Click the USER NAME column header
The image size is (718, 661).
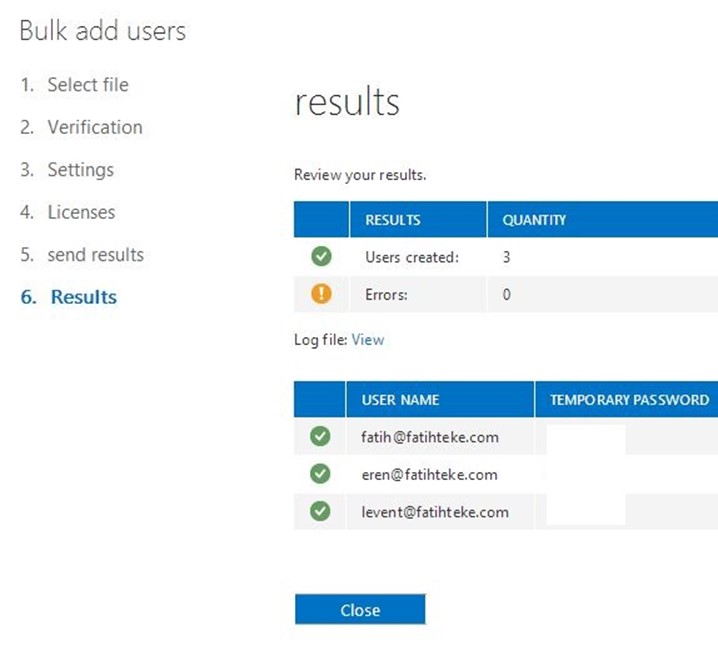[x=440, y=399]
